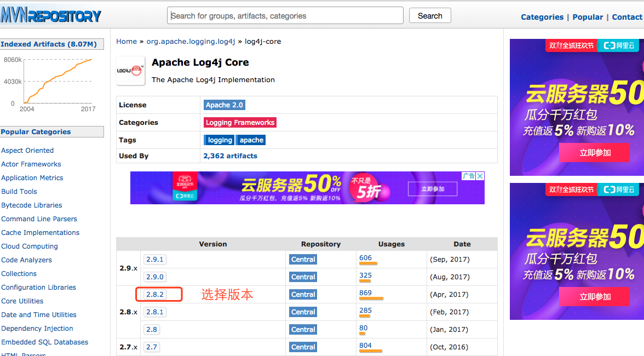Click the Apache 2.0 license badge
644x356 pixels.
coord(225,105)
